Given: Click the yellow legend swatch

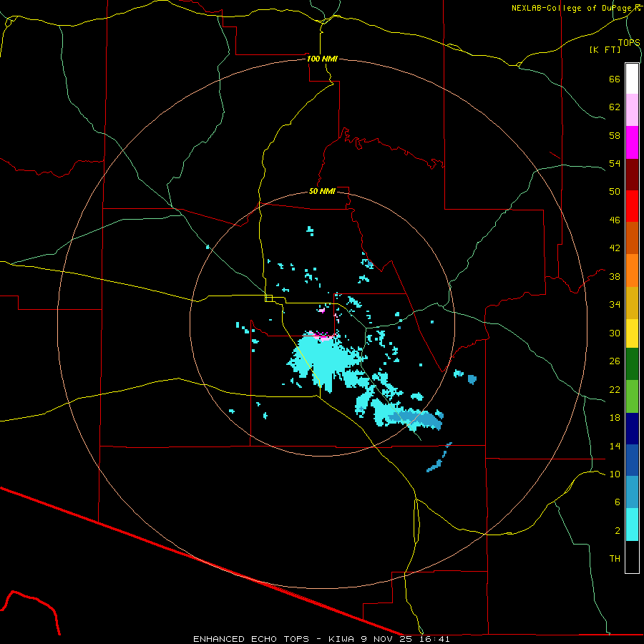Looking at the screenshot, I should (632, 333).
